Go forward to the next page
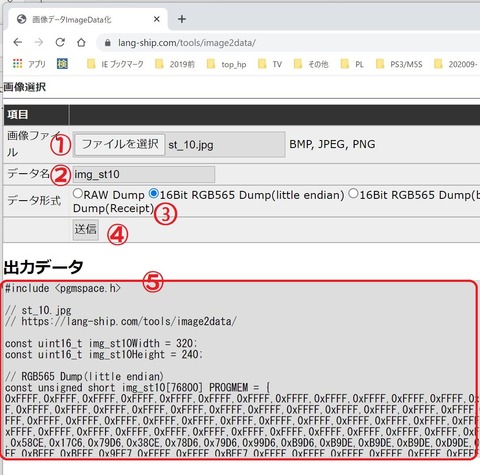The width and height of the screenshot is (480, 475). (39, 42)
